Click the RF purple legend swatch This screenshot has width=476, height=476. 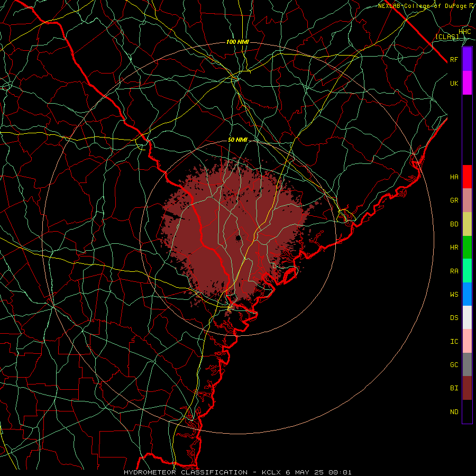tap(467, 59)
